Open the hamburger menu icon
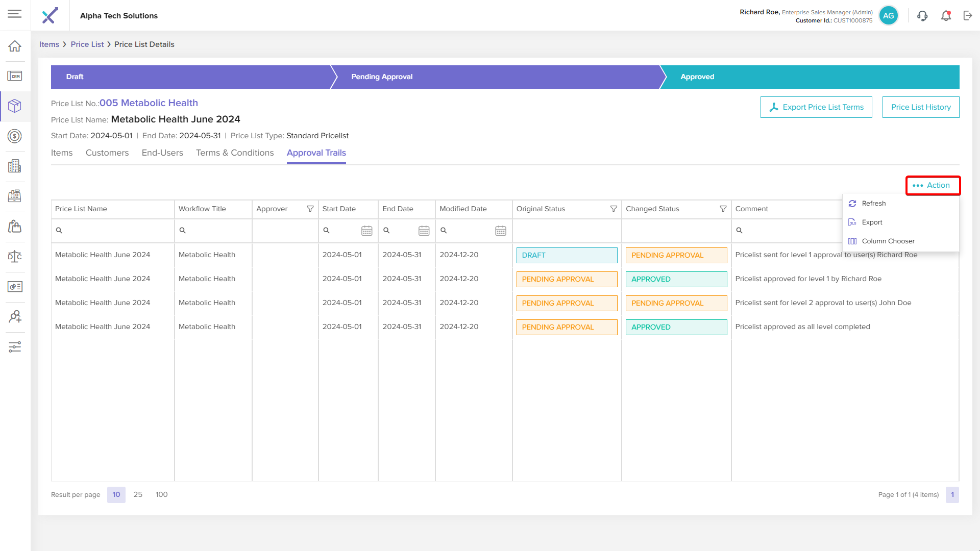Image resolution: width=980 pixels, height=551 pixels. click(x=15, y=14)
